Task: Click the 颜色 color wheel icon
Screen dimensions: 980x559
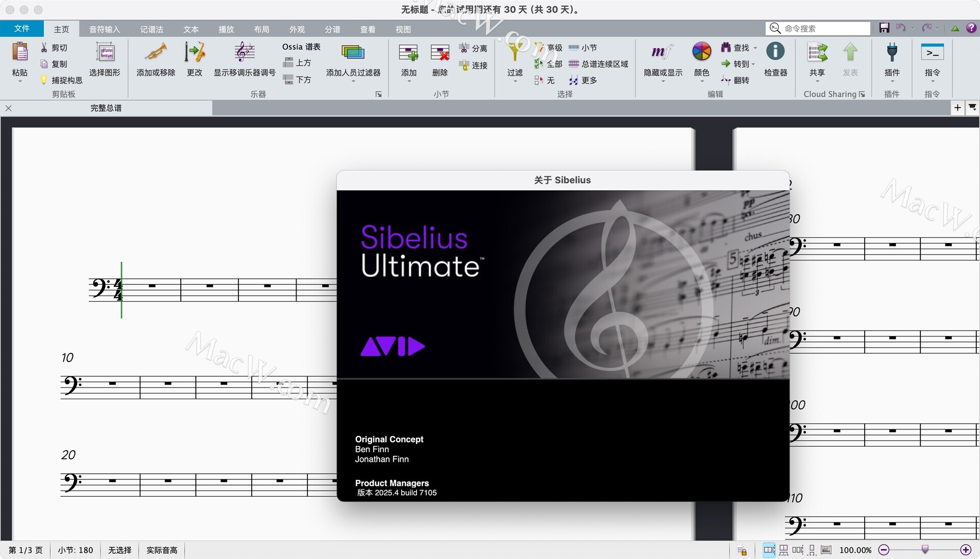Action: 701,52
